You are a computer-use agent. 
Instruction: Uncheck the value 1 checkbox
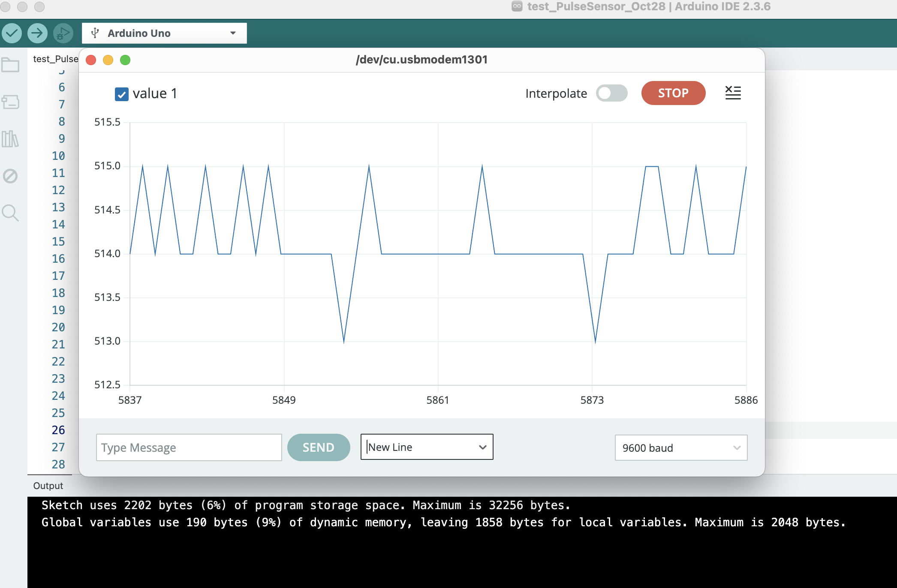tap(121, 94)
